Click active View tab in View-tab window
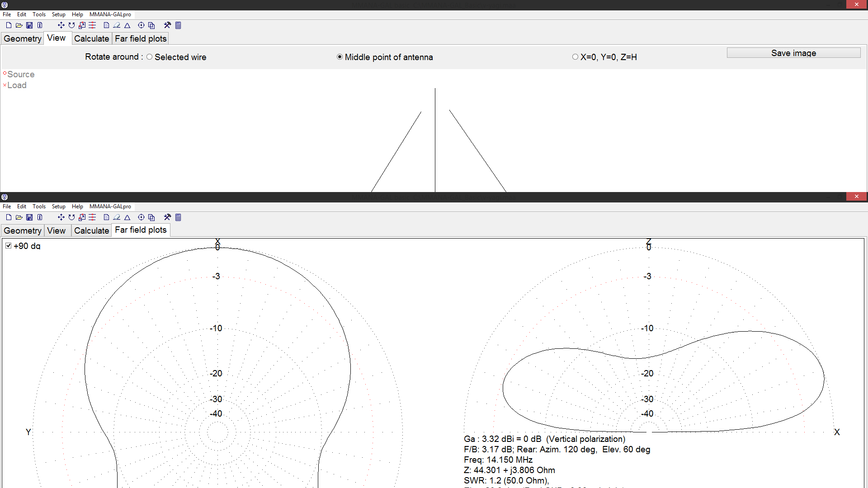 (57, 38)
